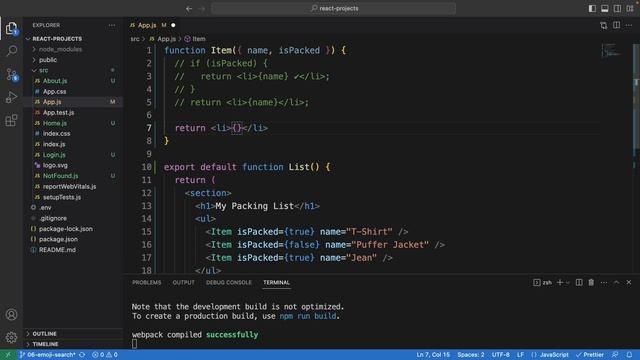Open README.md in the explorer
The height and width of the screenshot is (360, 640).
(x=57, y=250)
